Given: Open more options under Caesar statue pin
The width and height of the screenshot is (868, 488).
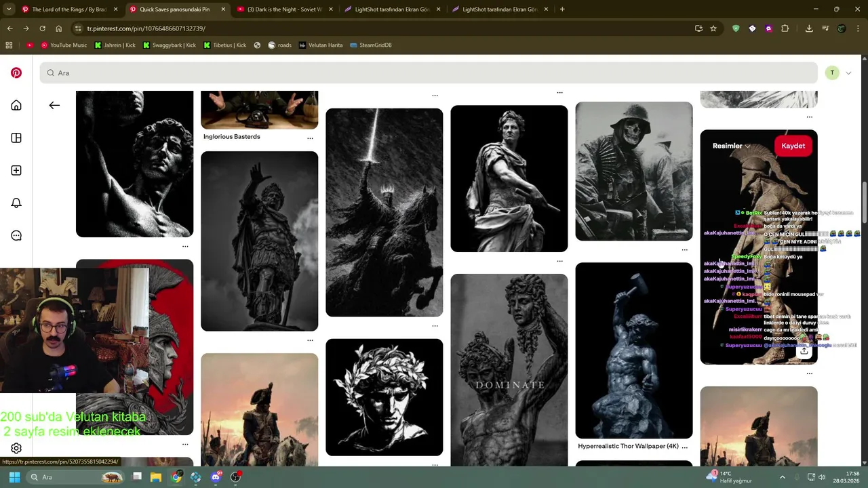Looking at the screenshot, I should 560,260.
